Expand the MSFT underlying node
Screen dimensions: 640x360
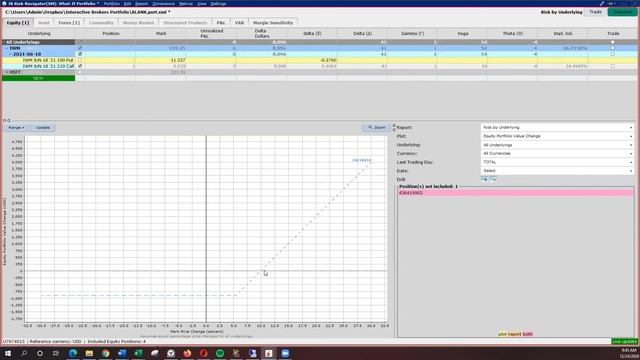coord(7,72)
